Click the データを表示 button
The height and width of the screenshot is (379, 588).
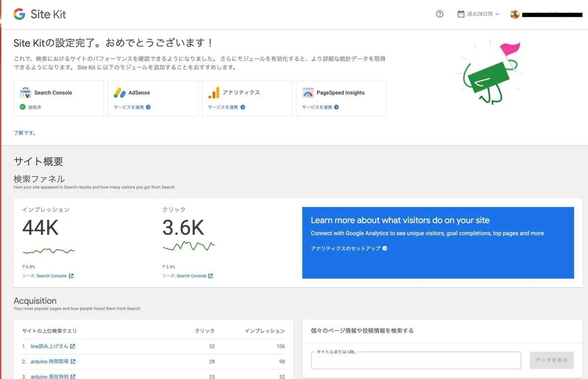[x=551, y=360]
